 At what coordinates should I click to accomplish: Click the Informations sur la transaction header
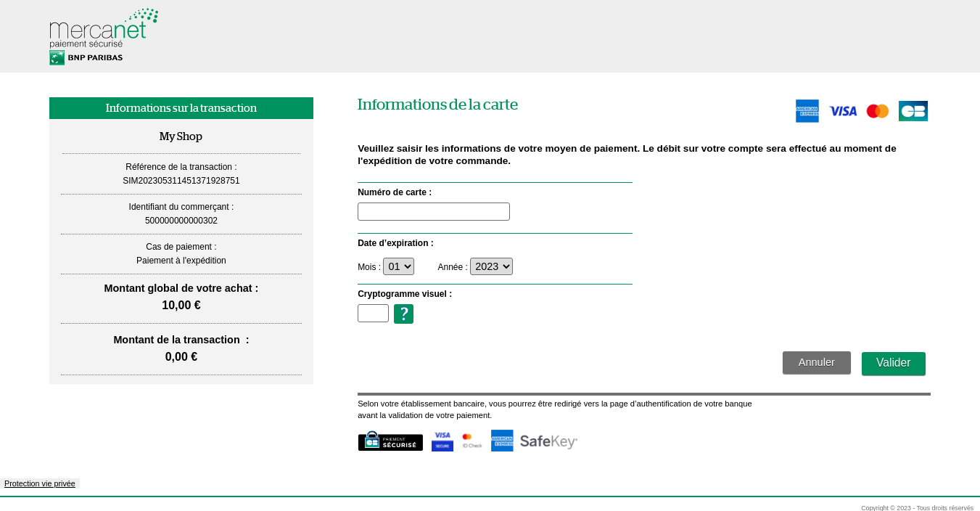pyautogui.click(x=181, y=108)
